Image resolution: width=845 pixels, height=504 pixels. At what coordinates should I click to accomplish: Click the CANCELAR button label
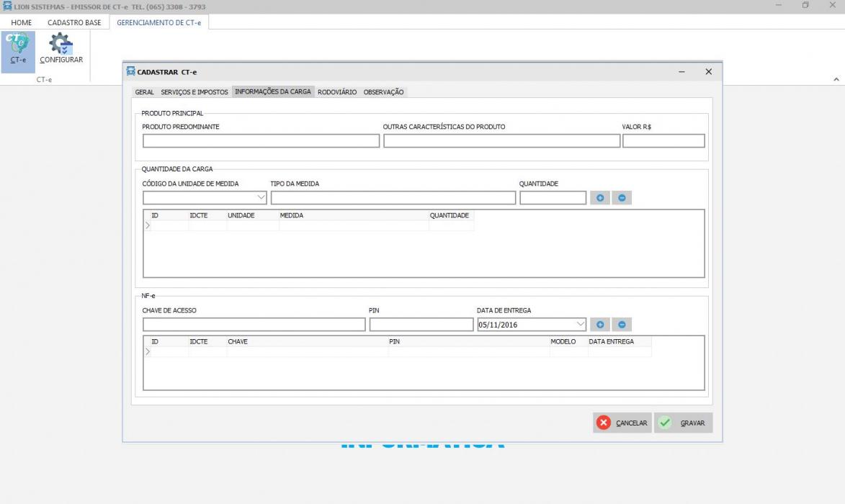(x=632, y=423)
